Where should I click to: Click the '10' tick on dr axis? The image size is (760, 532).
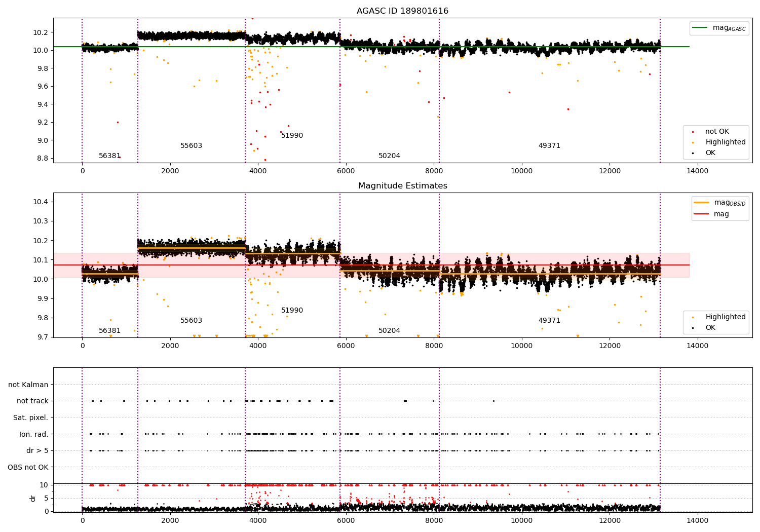(x=44, y=485)
